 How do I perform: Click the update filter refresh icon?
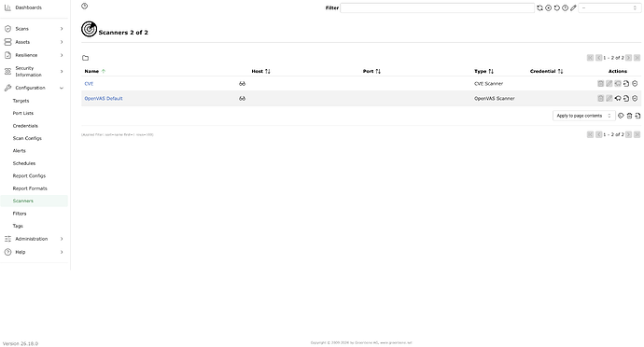(x=539, y=7)
